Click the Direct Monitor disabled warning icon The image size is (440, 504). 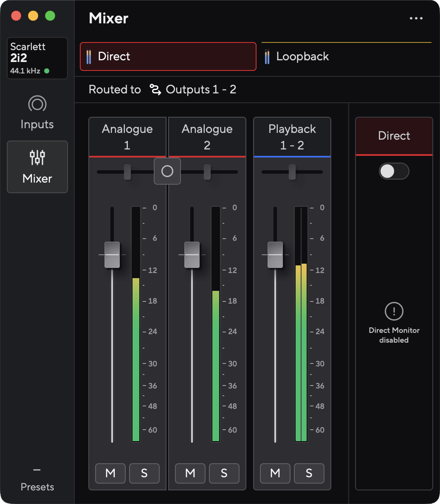394,311
